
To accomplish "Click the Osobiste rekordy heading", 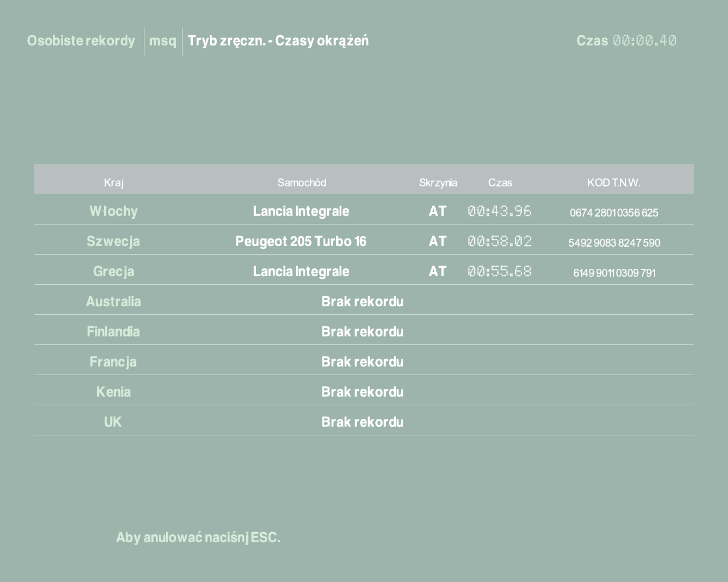I will (x=81, y=41).
